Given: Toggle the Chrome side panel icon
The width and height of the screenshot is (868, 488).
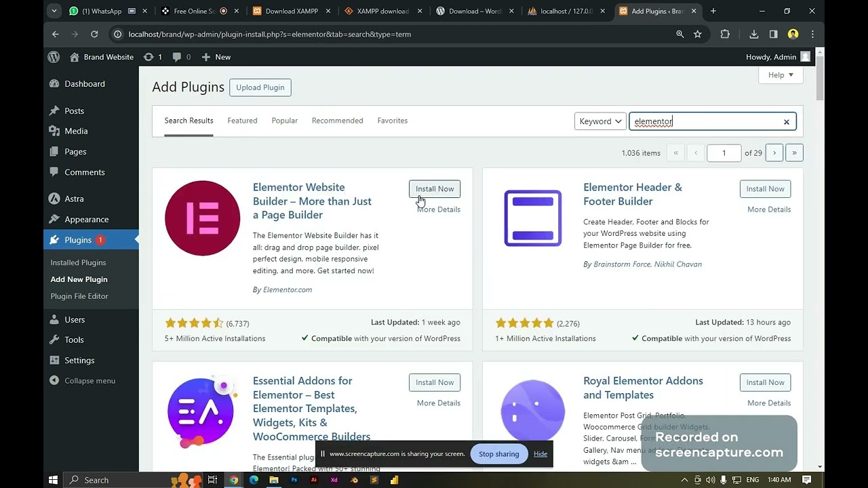Looking at the screenshot, I should pyautogui.click(x=774, y=34).
